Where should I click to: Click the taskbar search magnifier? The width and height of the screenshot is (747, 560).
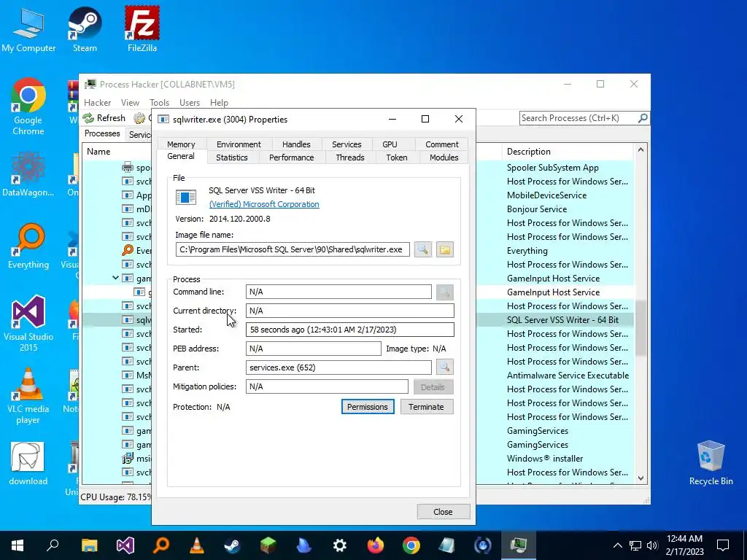(x=53, y=545)
